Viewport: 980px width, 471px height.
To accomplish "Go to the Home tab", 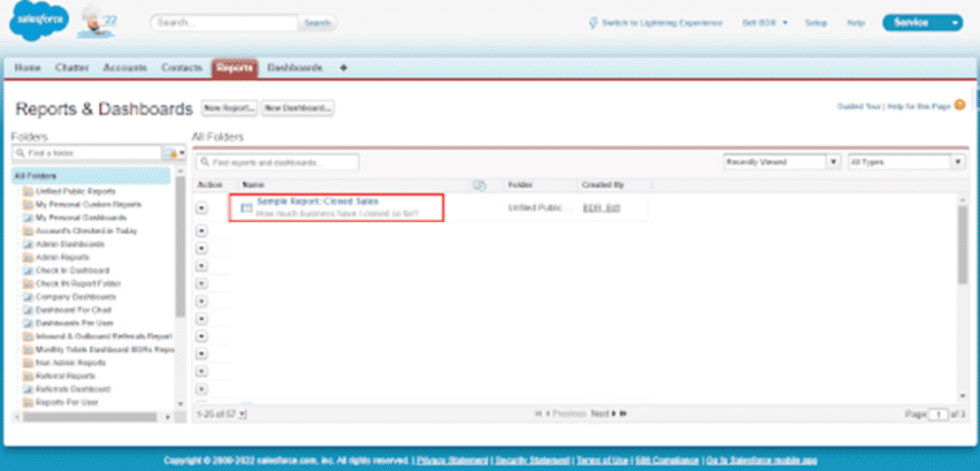I will pos(27,68).
